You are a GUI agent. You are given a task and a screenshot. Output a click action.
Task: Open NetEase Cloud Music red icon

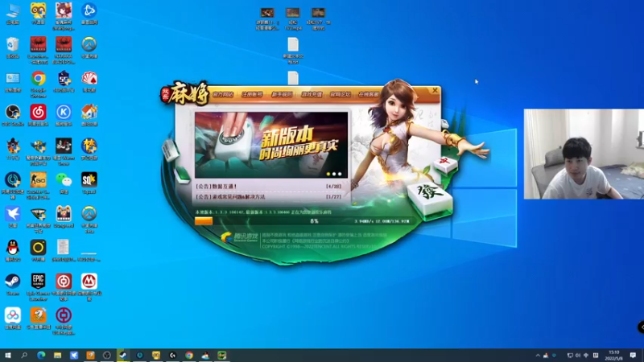coord(38,113)
